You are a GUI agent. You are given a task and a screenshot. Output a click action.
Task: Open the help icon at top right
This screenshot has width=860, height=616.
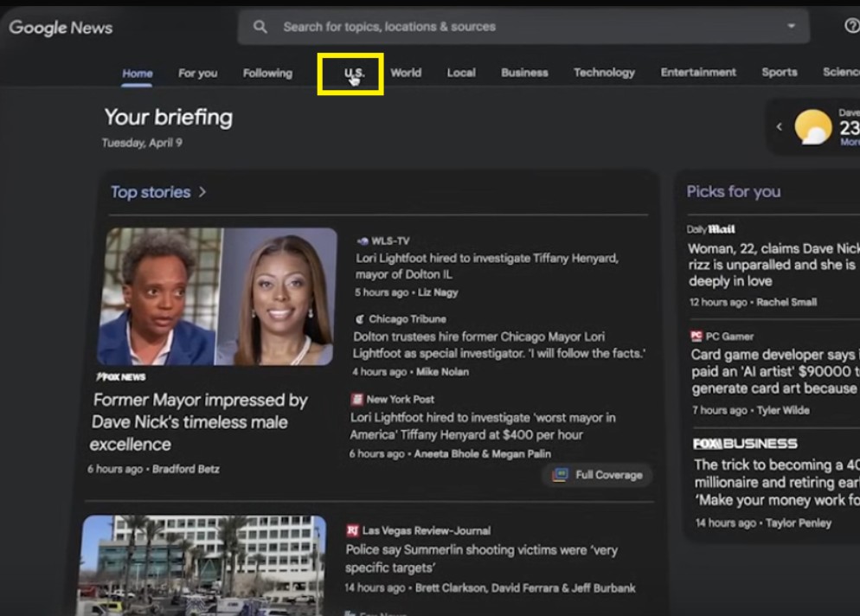coord(852,25)
